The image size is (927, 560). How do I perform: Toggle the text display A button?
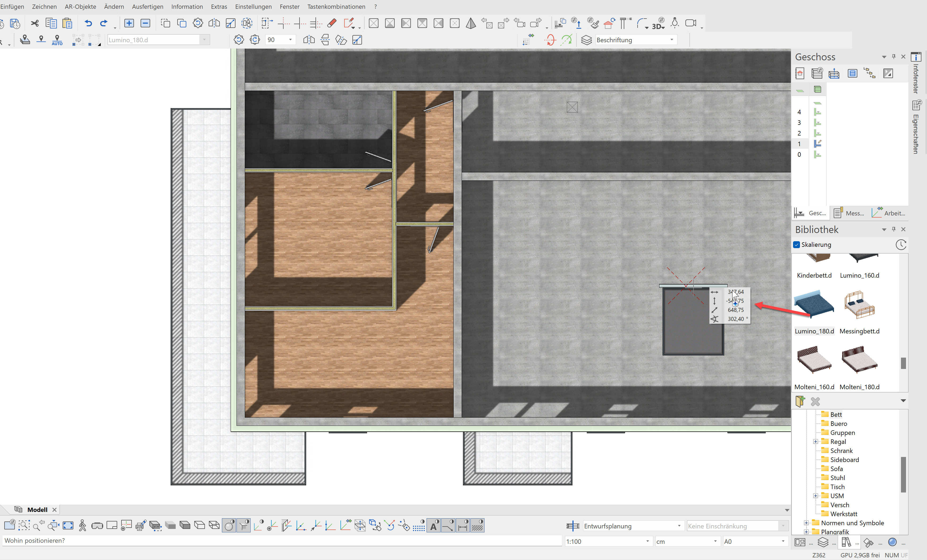click(433, 525)
